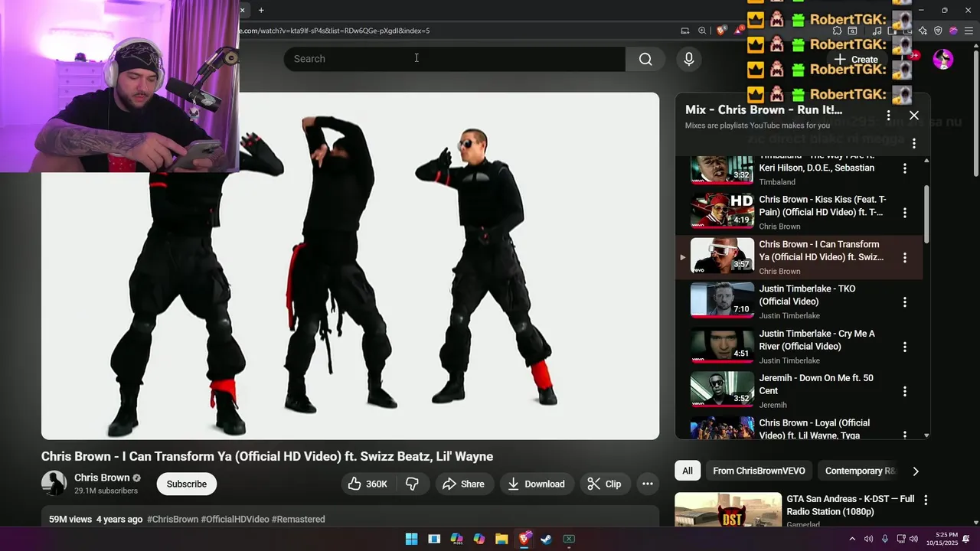Show more filter chips with arrow
Viewport: 980px width, 551px height.
click(x=916, y=471)
